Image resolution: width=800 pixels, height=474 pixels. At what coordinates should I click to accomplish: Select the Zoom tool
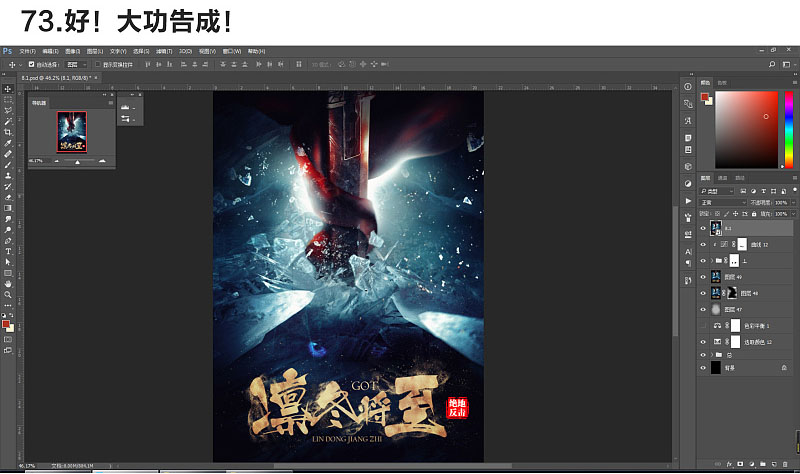(x=8, y=294)
